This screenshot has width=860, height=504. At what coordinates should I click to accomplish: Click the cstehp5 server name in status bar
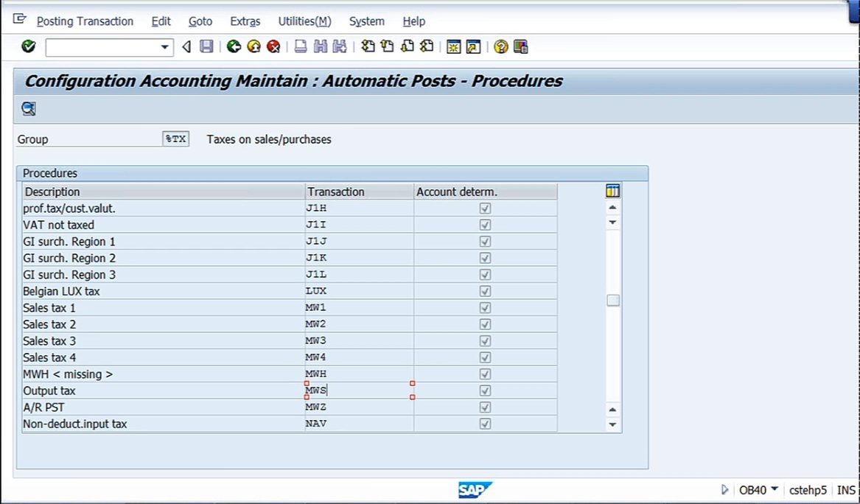pyautogui.click(x=808, y=490)
